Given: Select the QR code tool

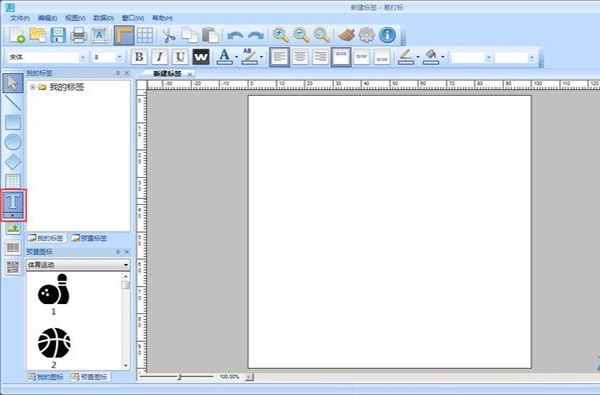Looking at the screenshot, I should click(x=13, y=267).
